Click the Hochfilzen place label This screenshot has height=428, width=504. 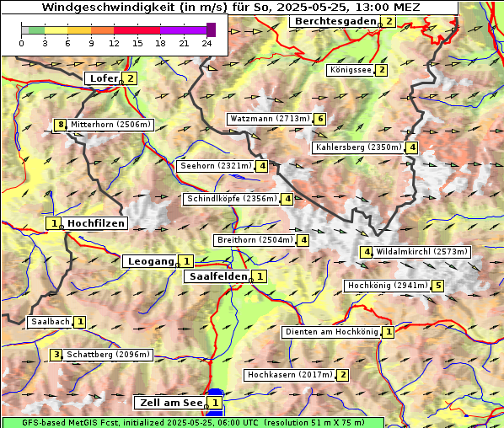pyautogui.click(x=96, y=223)
